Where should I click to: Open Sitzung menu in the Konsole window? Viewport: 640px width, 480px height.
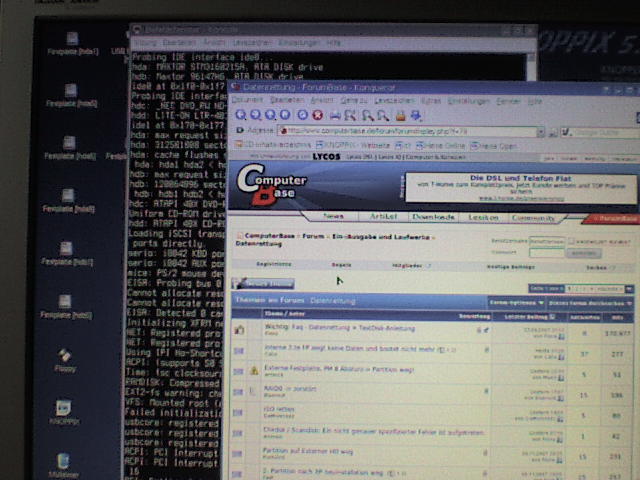pyautogui.click(x=145, y=42)
